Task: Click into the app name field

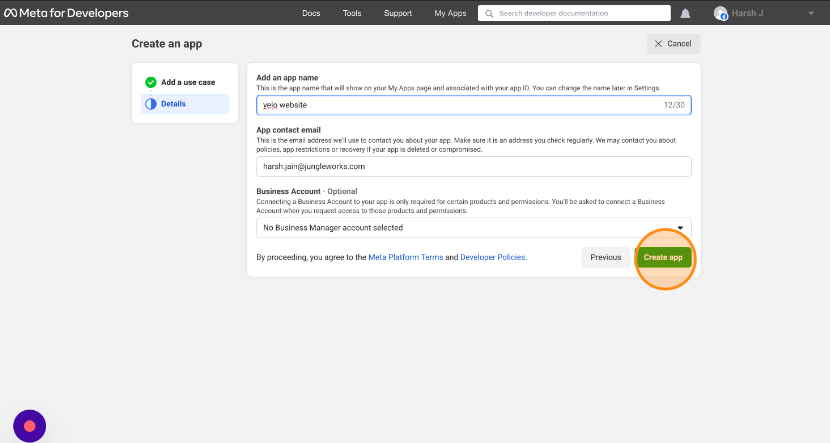Action: tap(474, 105)
